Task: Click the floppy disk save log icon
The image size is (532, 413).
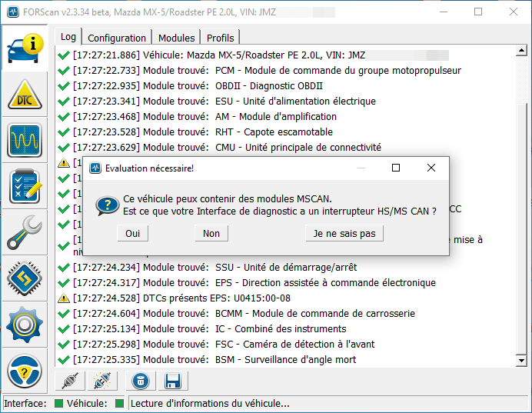Action: click(x=173, y=381)
